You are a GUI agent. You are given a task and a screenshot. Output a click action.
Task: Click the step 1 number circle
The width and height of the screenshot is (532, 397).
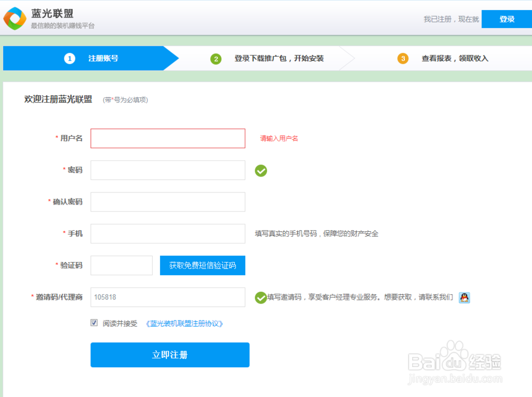[x=70, y=58]
